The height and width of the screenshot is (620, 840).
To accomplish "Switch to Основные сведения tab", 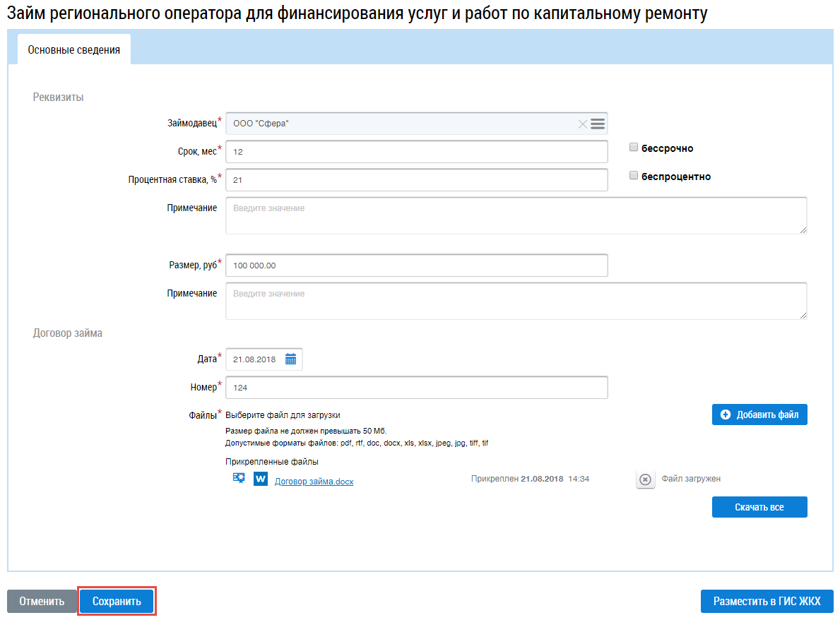I will [x=73, y=50].
